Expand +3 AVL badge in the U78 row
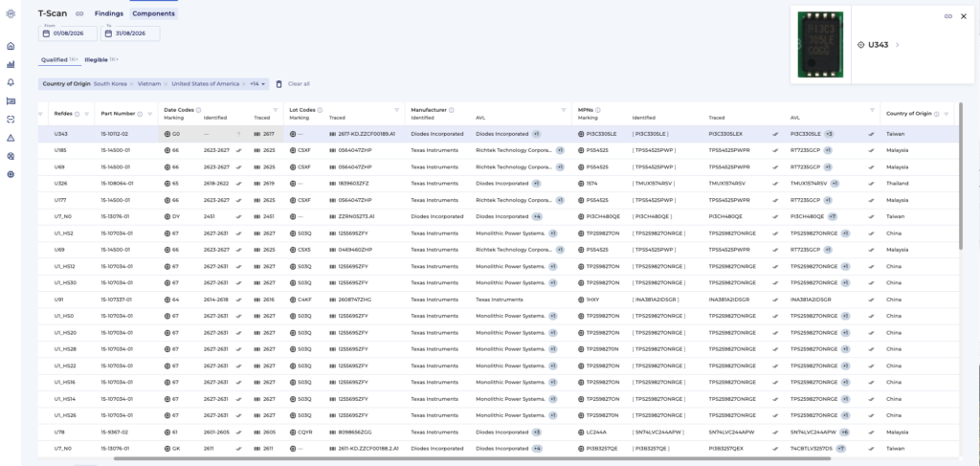 [x=536, y=433]
